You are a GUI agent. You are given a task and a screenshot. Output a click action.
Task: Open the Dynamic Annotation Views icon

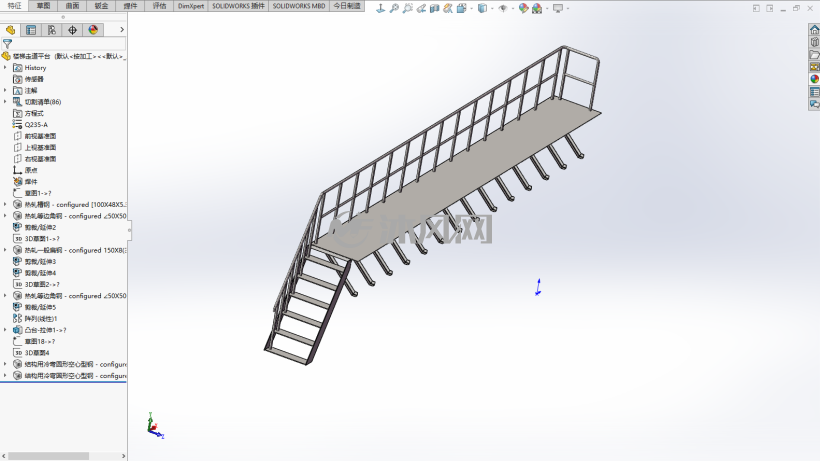448,8
